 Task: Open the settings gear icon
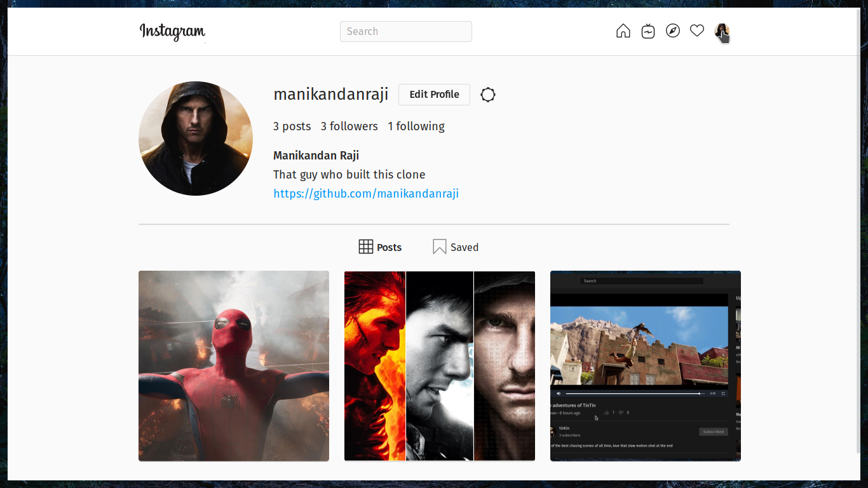488,95
